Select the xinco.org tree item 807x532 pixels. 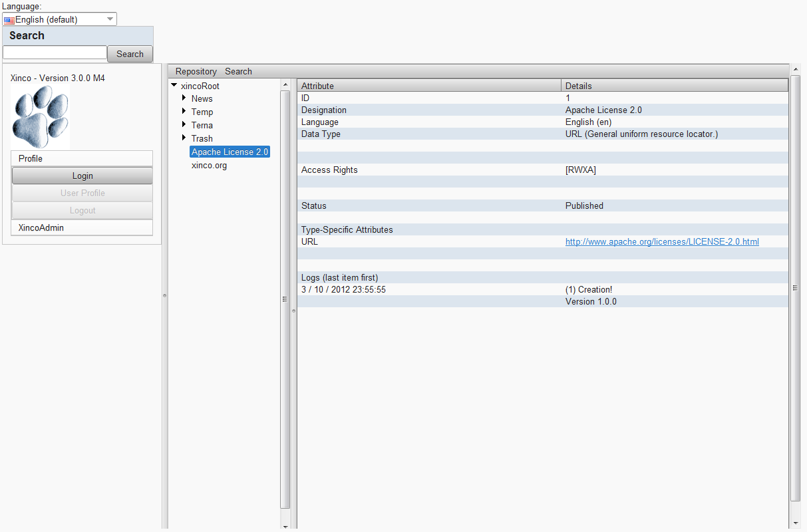click(209, 165)
